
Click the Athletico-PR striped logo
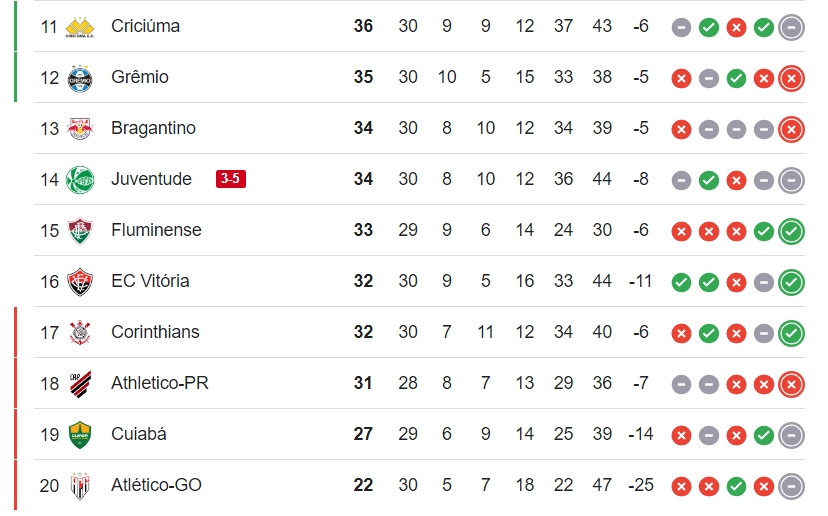click(80, 384)
